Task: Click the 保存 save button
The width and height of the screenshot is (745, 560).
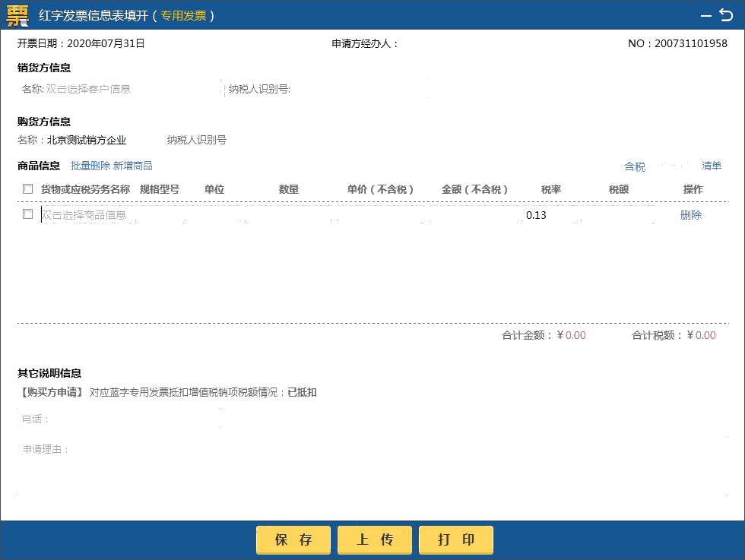Action: [x=293, y=539]
